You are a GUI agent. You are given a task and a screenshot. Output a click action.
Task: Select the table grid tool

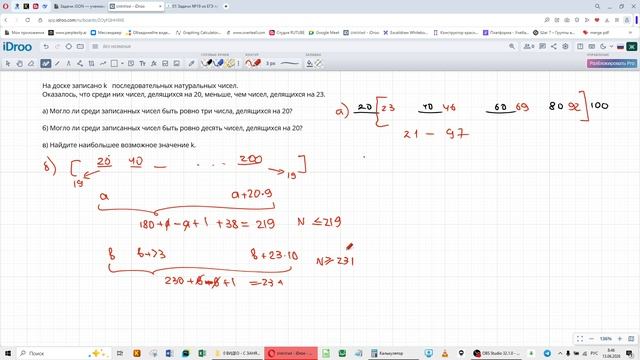click(x=91, y=64)
